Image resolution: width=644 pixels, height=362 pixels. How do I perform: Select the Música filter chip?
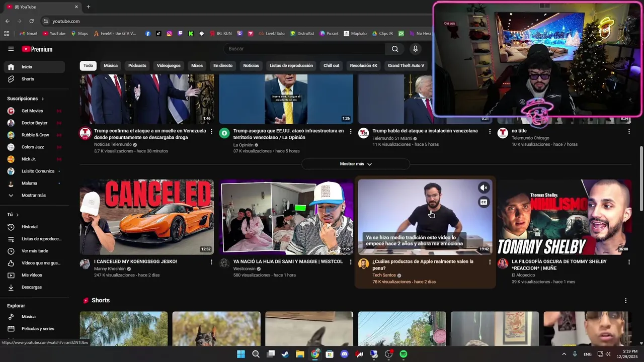[x=111, y=65]
